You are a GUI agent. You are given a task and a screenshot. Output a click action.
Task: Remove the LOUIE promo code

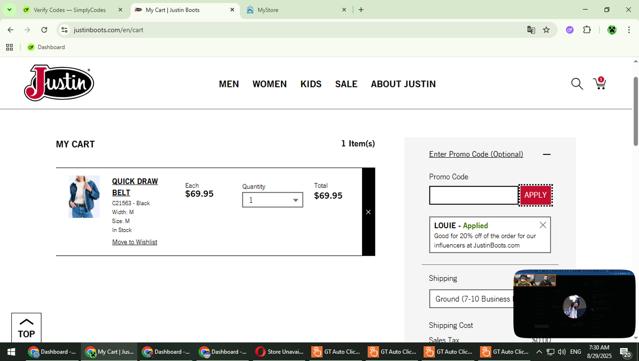point(543,225)
